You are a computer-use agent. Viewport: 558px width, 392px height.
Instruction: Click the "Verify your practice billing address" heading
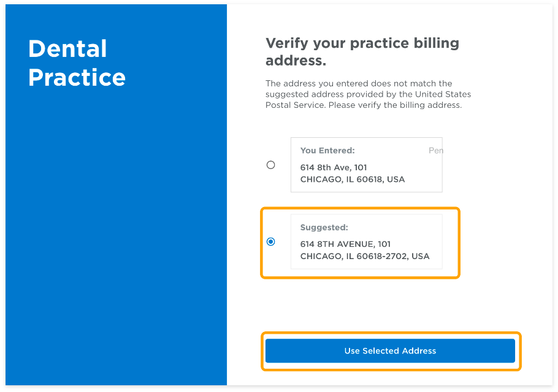click(362, 51)
